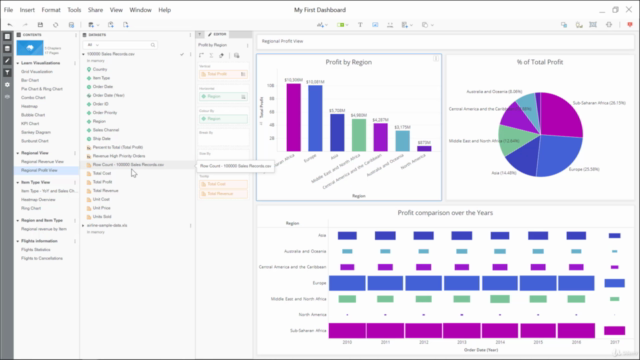Viewport: 640px width, 360px height.
Task: Open the Editor pencil sidebar icon
Action: pos(7,60)
